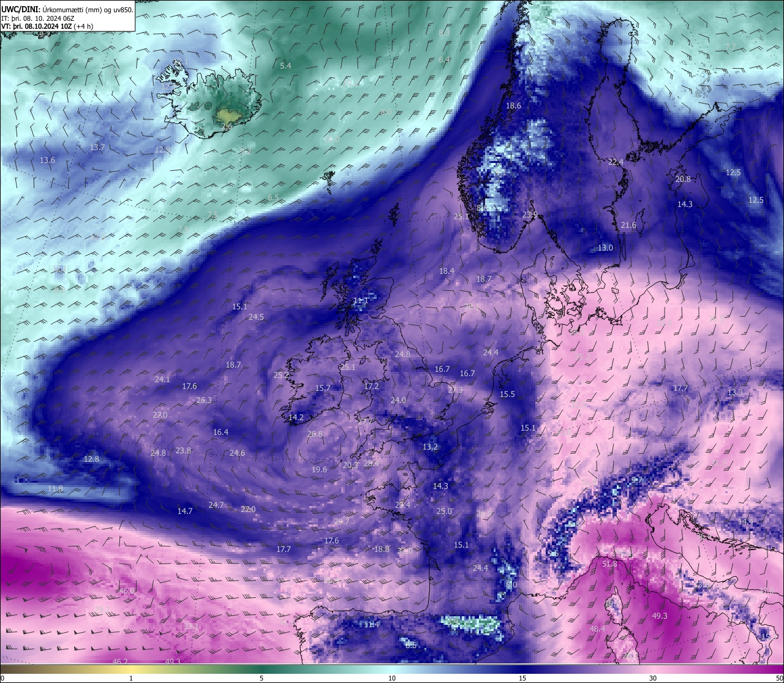
Task: Click the 14.2 value over southwest Ireland
Action: [296, 417]
